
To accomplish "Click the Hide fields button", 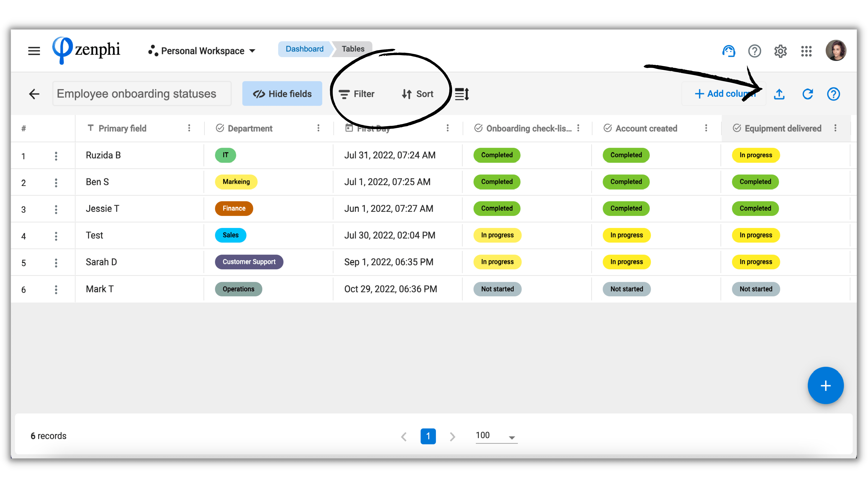I will coord(282,94).
